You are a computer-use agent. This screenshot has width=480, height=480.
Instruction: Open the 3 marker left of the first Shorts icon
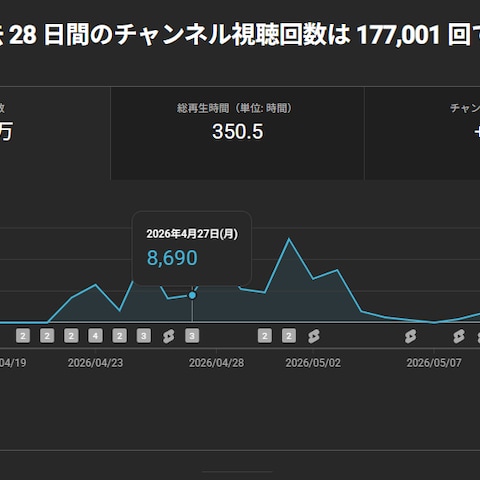144,336
